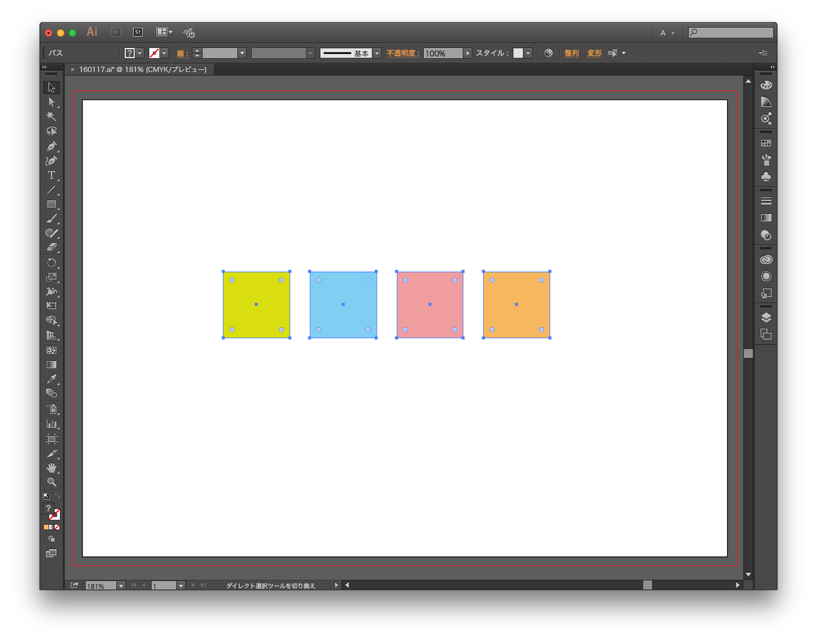Choose the Free Transform tool
Viewport: 817px width, 644px height.
tap(52, 306)
